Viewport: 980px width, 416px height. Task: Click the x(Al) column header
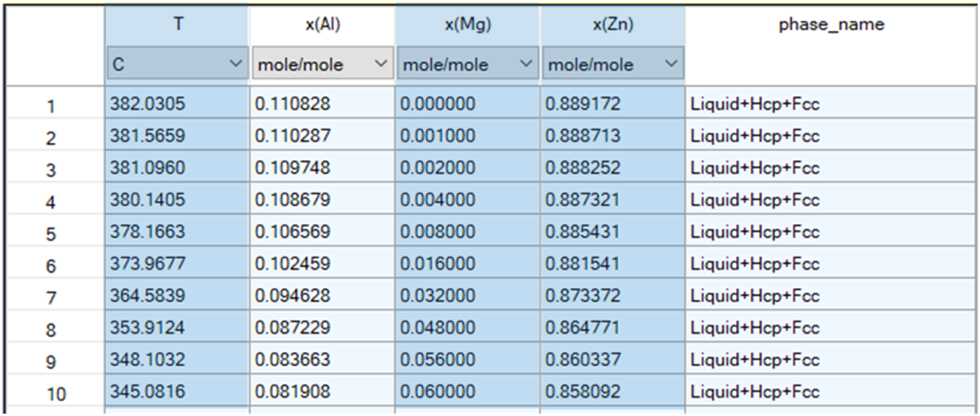(323, 24)
